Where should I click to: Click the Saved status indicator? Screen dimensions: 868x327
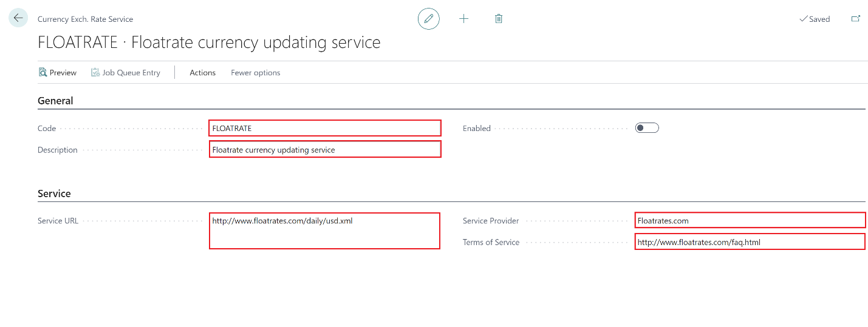coord(814,19)
